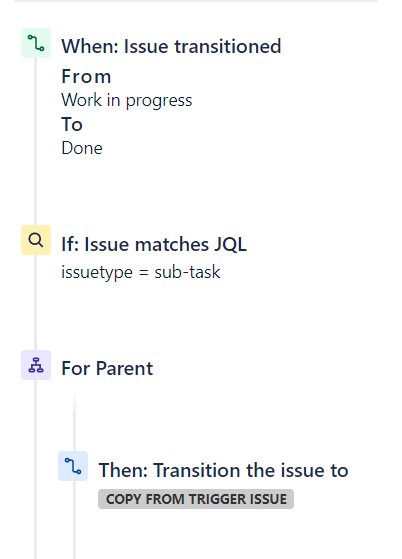This screenshot has width=402, height=559.
Task: Click the nested branch line under For Parent
Action: [74, 421]
